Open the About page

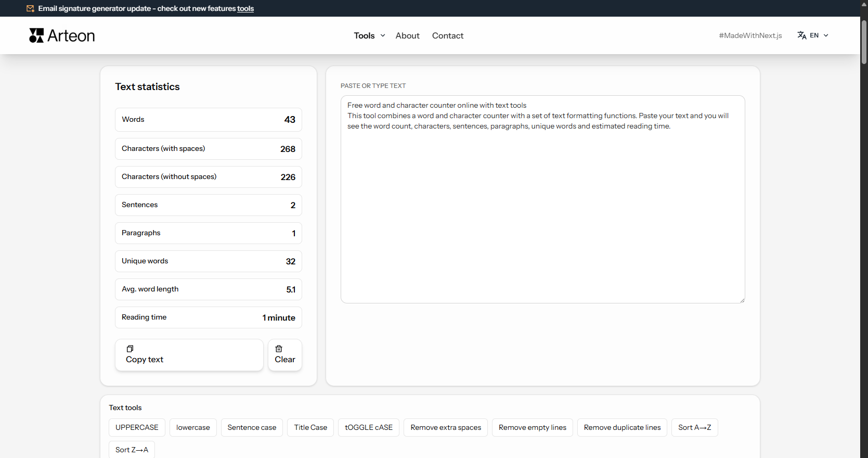click(407, 35)
